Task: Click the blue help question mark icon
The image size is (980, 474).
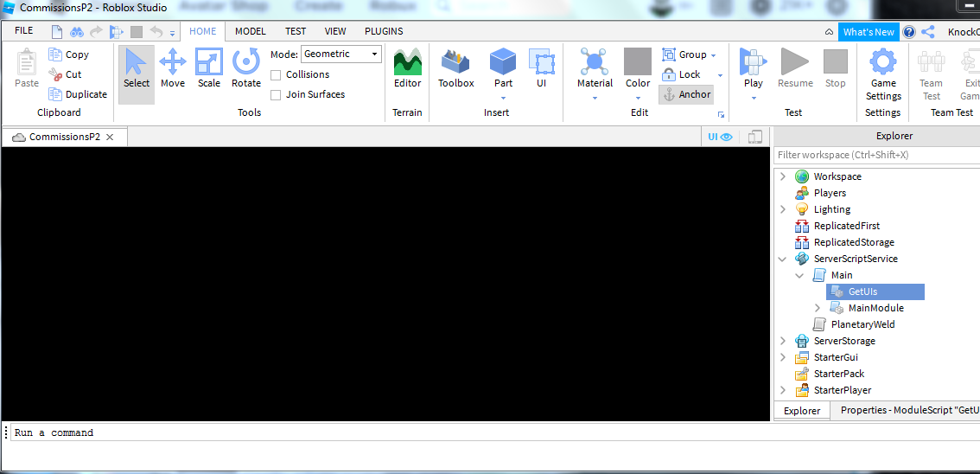Action: (909, 32)
